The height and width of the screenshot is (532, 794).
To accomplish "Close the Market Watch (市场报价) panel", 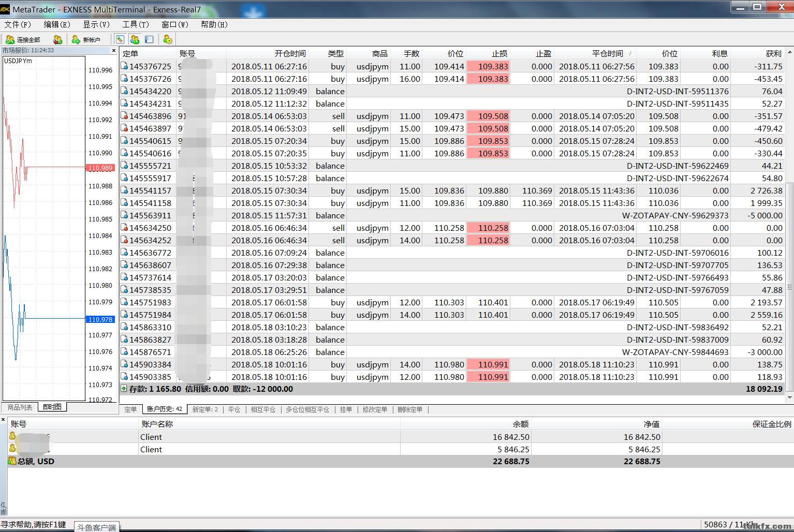I will [x=114, y=50].
